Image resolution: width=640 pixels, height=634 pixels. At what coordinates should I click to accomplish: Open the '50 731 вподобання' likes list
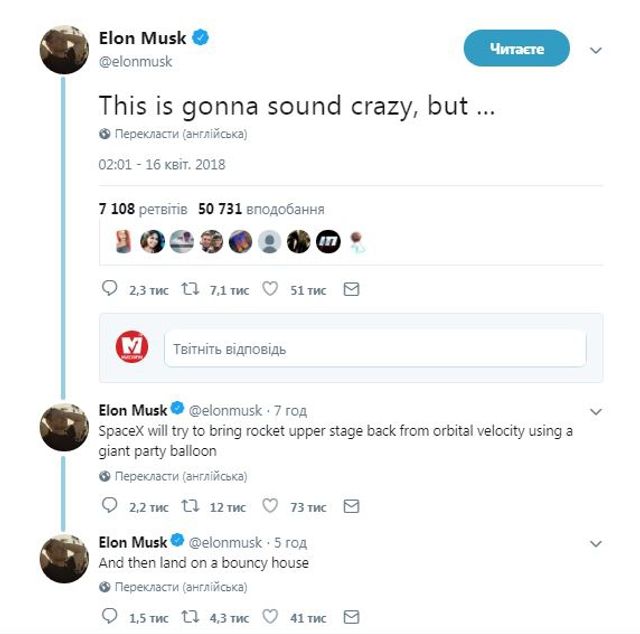pyautogui.click(x=261, y=210)
